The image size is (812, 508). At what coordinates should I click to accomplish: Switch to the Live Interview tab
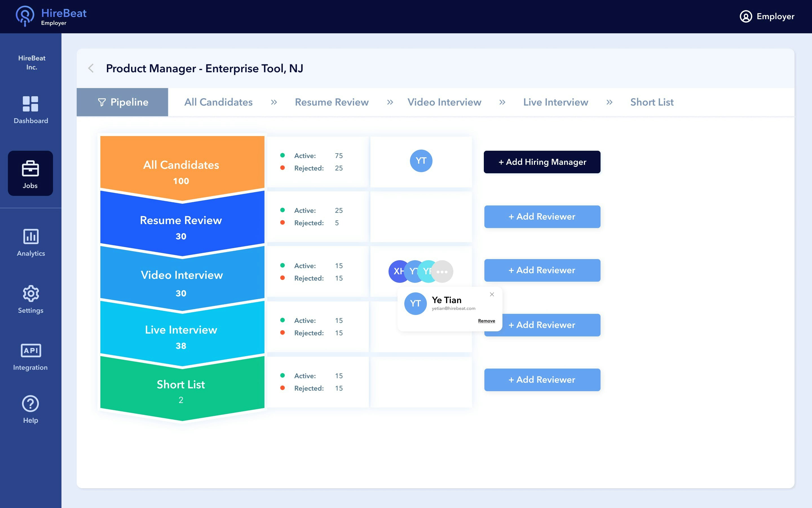point(556,102)
